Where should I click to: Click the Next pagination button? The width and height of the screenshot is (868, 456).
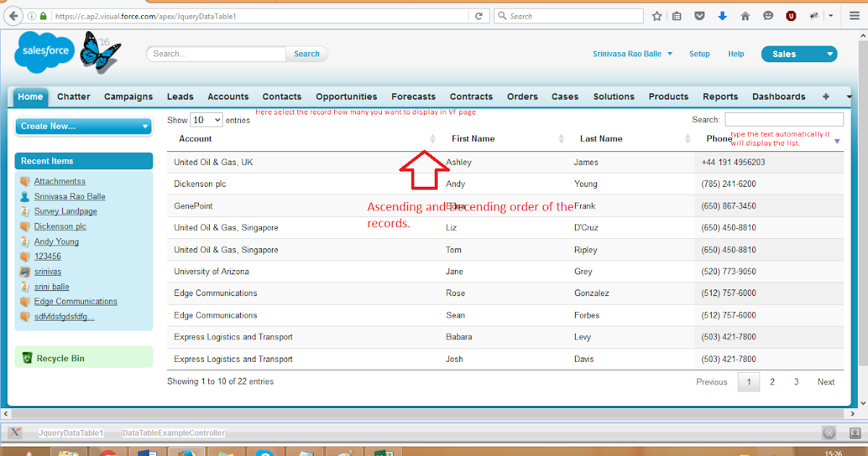pos(826,381)
